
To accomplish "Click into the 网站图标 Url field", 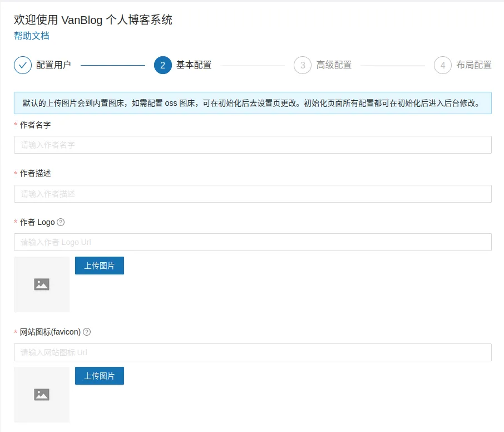I will (x=253, y=352).
